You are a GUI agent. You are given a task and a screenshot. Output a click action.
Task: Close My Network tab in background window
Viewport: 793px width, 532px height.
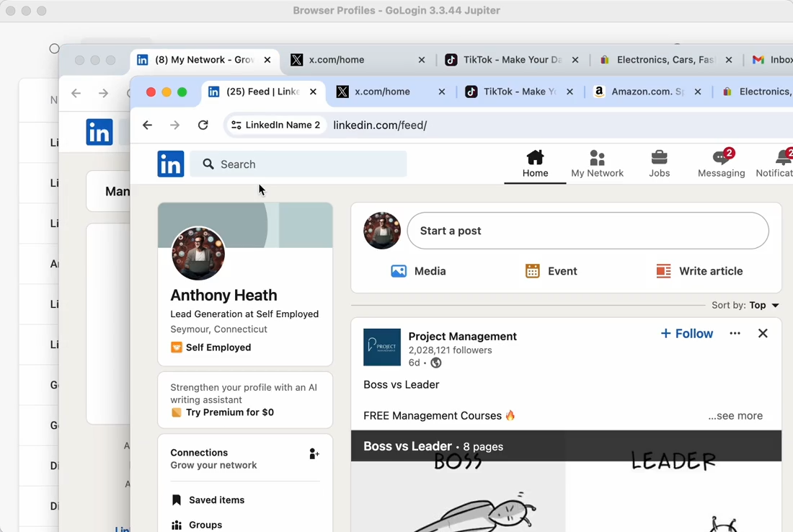pos(267,60)
